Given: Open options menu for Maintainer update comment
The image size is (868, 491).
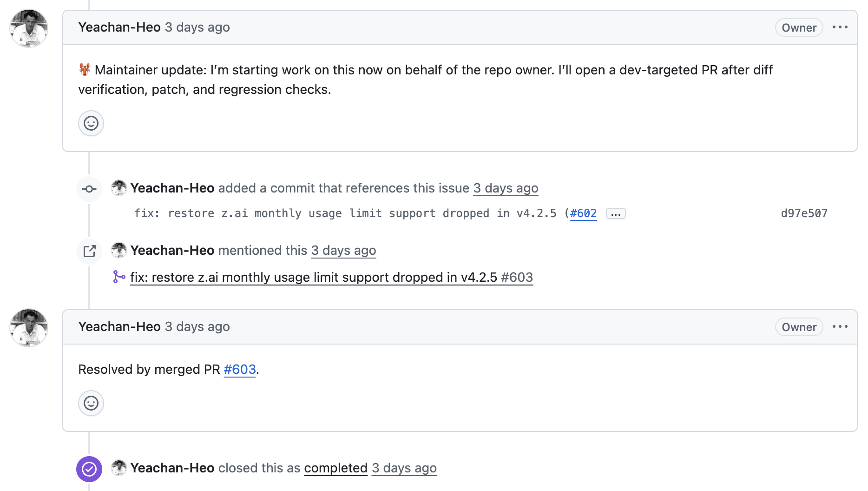Looking at the screenshot, I should [840, 27].
